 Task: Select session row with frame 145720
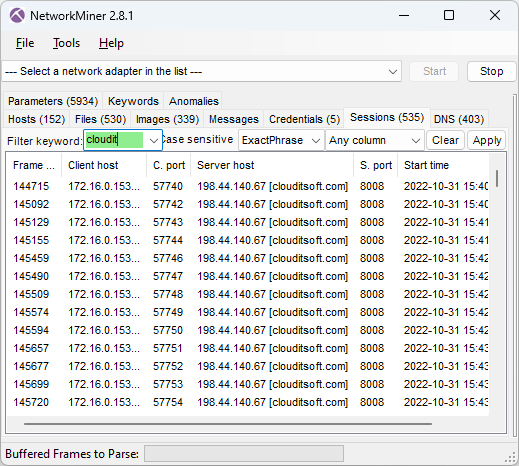[x=248, y=402]
